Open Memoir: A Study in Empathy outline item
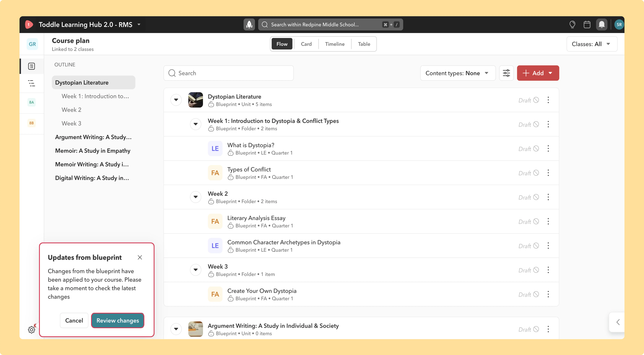644x355 pixels. pyautogui.click(x=93, y=151)
